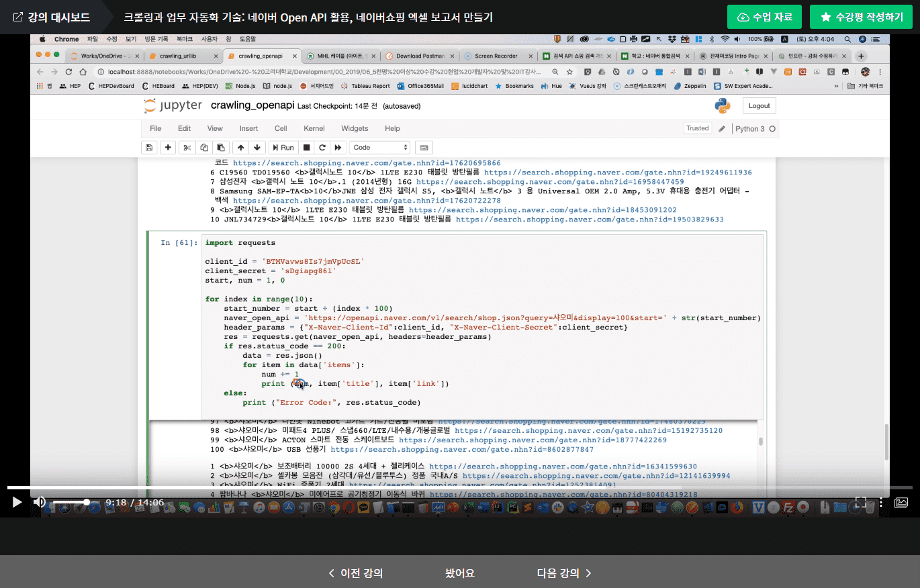The height and width of the screenshot is (588, 920).
Task: Switch to the Screen Recorder tab
Action: tap(497, 56)
